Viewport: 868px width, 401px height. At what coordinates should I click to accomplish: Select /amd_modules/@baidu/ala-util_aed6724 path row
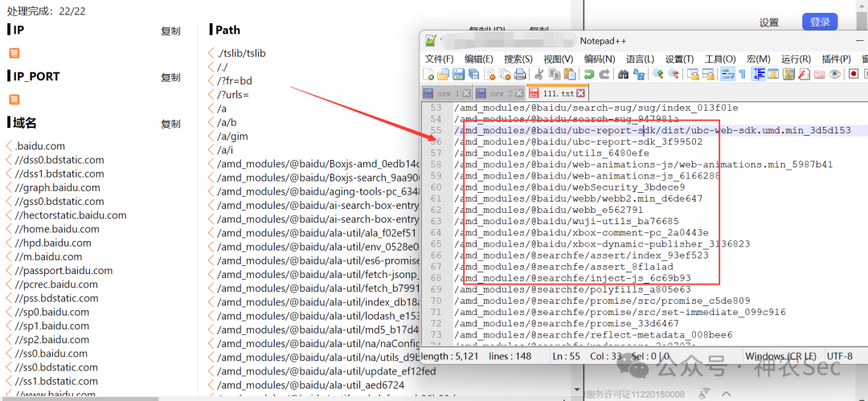(310, 384)
